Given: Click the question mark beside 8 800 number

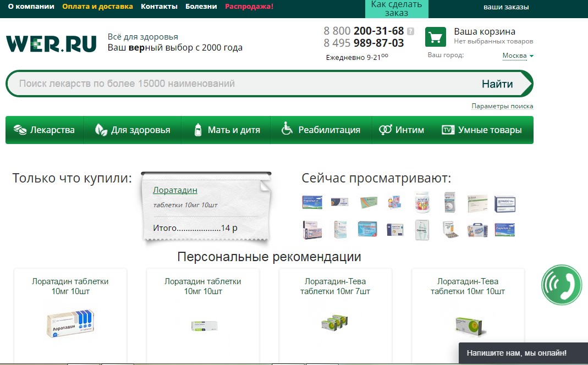Looking at the screenshot, I should (411, 31).
